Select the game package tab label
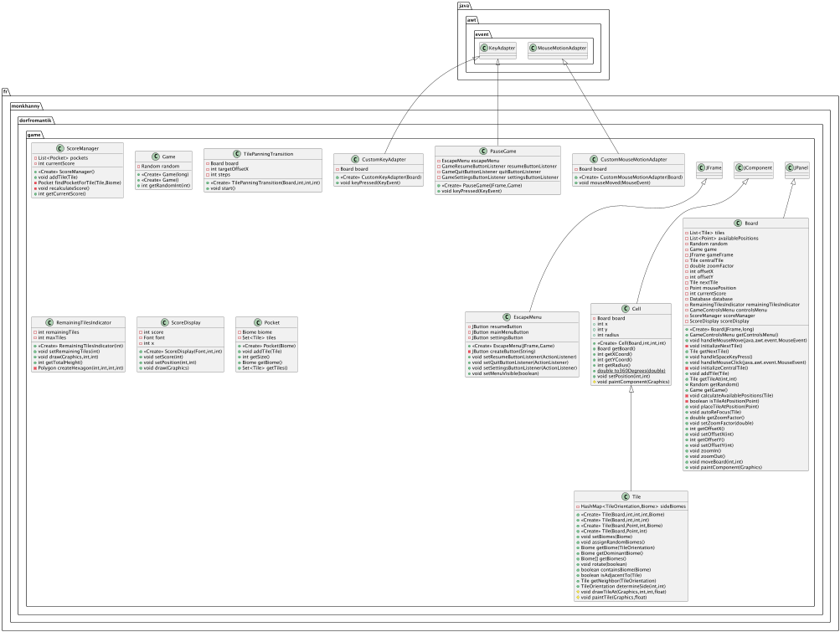The width and height of the screenshot is (840, 632). pos(35,133)
